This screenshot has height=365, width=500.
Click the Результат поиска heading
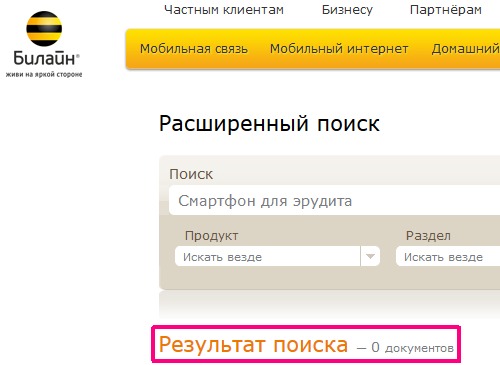click(x=253, y=344)
